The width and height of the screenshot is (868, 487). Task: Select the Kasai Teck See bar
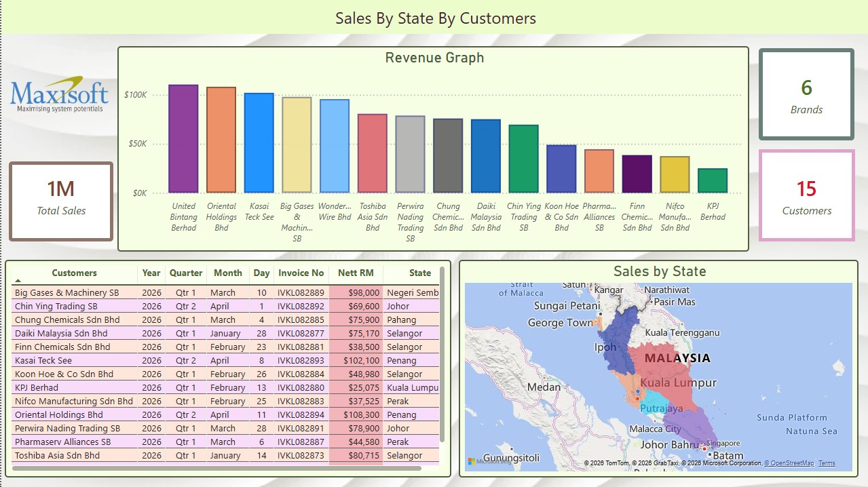[259, 143]
